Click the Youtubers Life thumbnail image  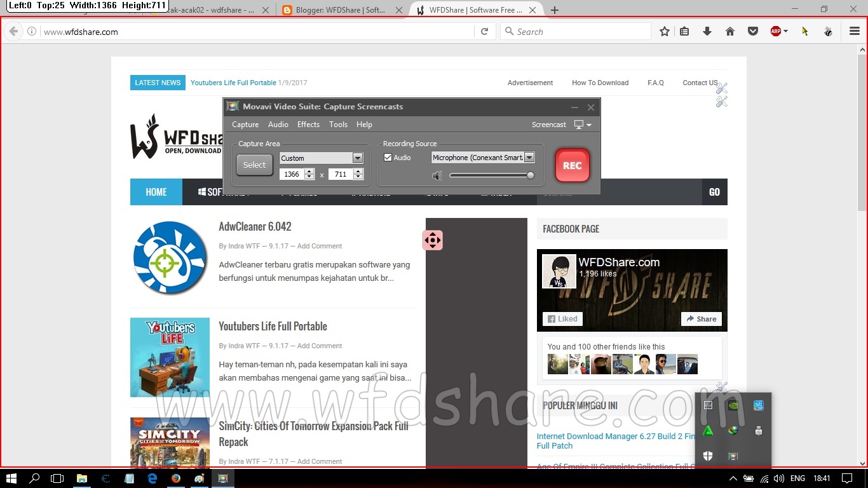(170, 357)
